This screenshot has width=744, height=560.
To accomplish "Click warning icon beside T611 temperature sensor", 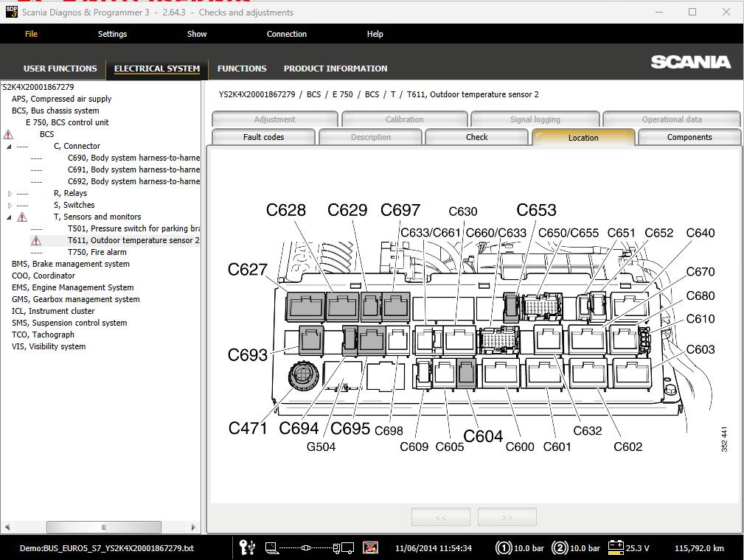I will pyautogui.click(x=36, y=241).
